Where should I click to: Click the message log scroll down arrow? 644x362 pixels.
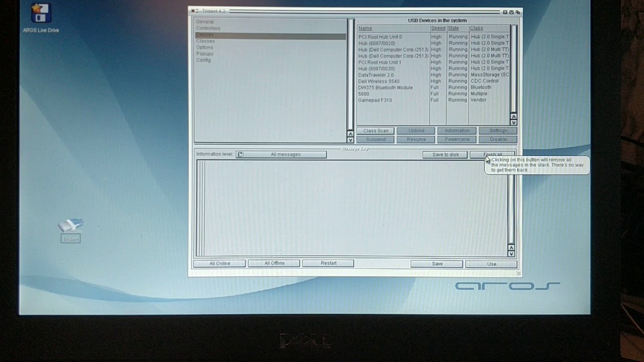click(x=512, y=254)
